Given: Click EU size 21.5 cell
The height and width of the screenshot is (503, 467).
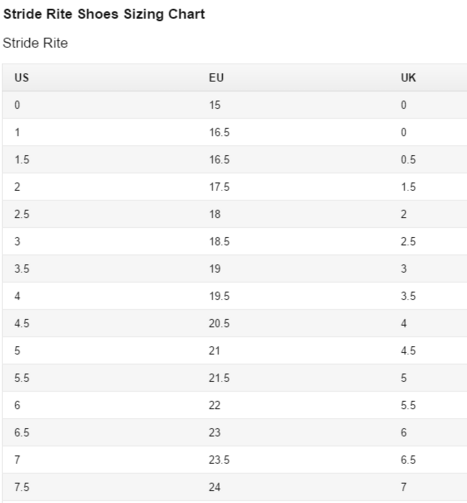Looking at the screenshot, I should [x=219, y=378].
